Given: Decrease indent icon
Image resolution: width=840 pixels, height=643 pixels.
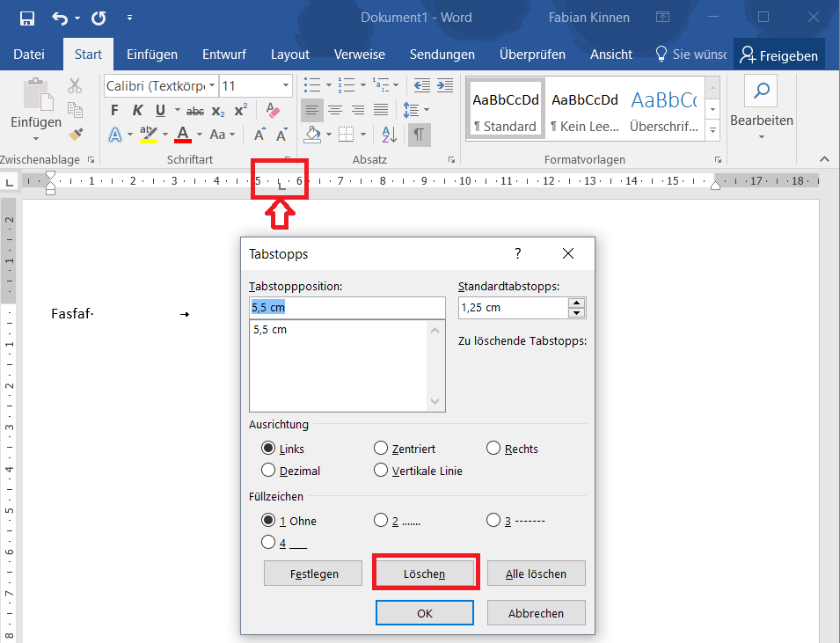Looking at the screenshot, I should [422, 85].
